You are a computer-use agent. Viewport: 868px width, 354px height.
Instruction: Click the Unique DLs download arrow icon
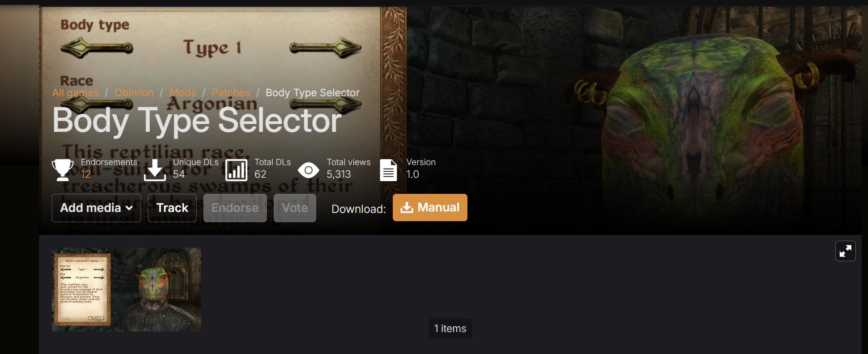155,170
